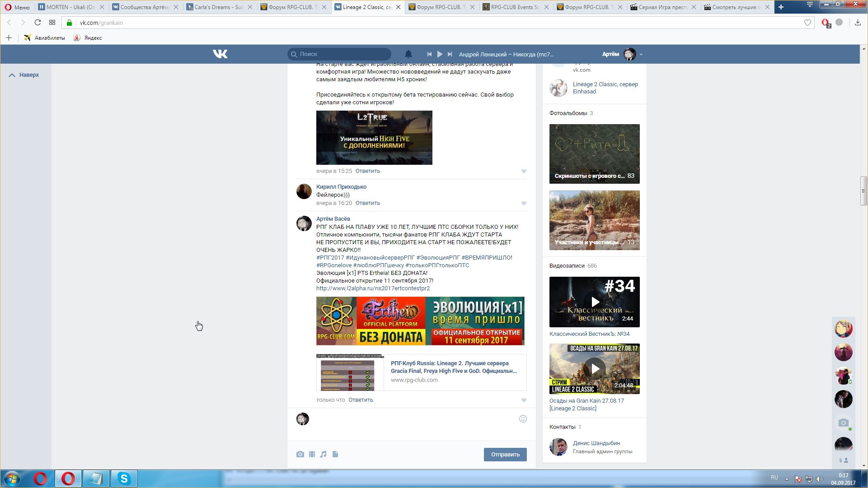868x488 pixels.
Task: Click the VK logo in header
Action: click(x=220, y=54)
